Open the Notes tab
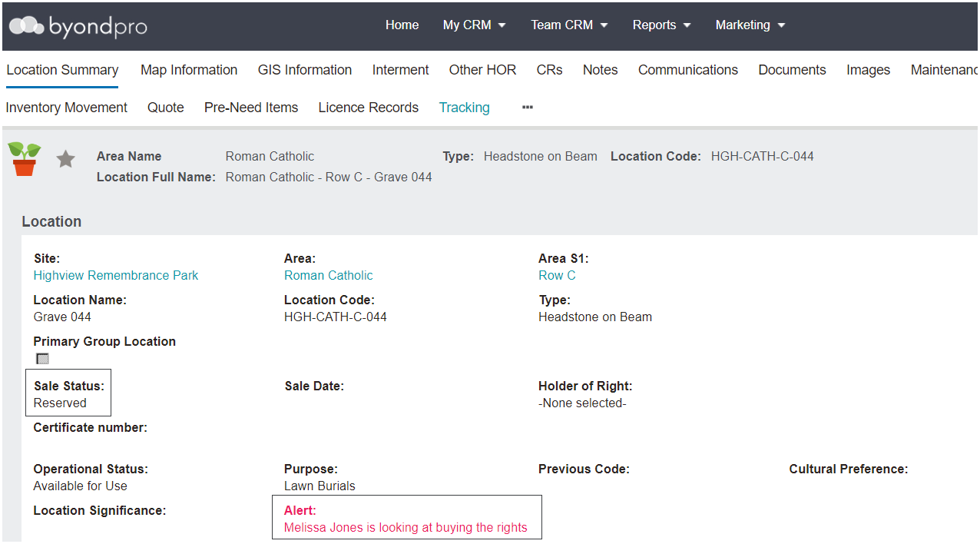 point(601,70)
